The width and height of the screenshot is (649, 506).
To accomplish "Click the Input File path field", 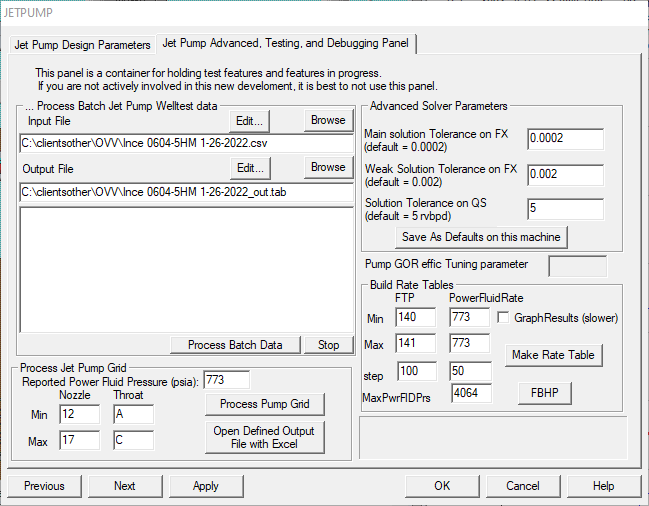I will point(186,143).
